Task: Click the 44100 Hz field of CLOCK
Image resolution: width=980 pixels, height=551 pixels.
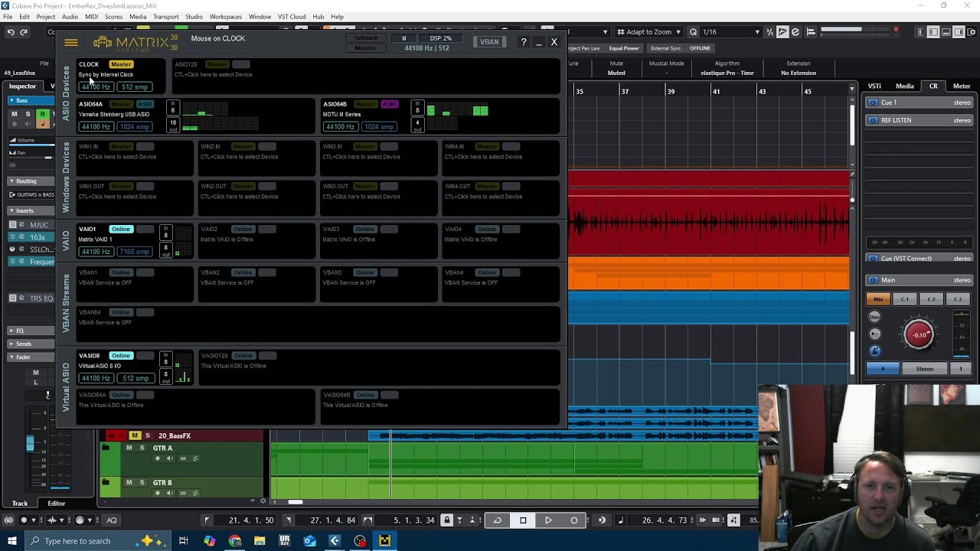Action: tap(96, 86)
